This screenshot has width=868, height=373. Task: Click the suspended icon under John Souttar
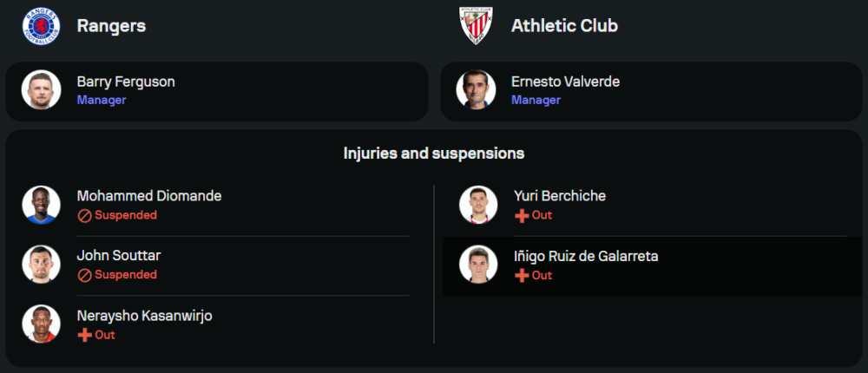(x=85, y=275)
